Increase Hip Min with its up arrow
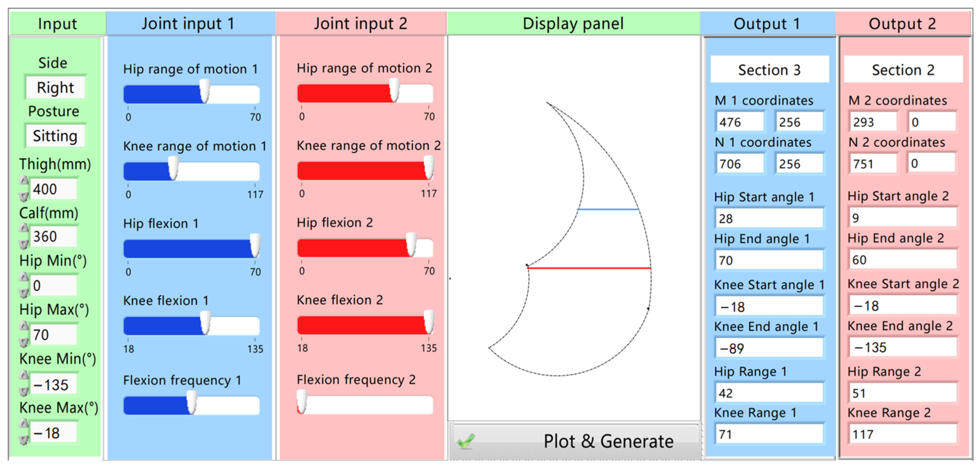Image resolution: width=980 pixels, height=468 pixels. pyautogui.click(x=24, y=277)
